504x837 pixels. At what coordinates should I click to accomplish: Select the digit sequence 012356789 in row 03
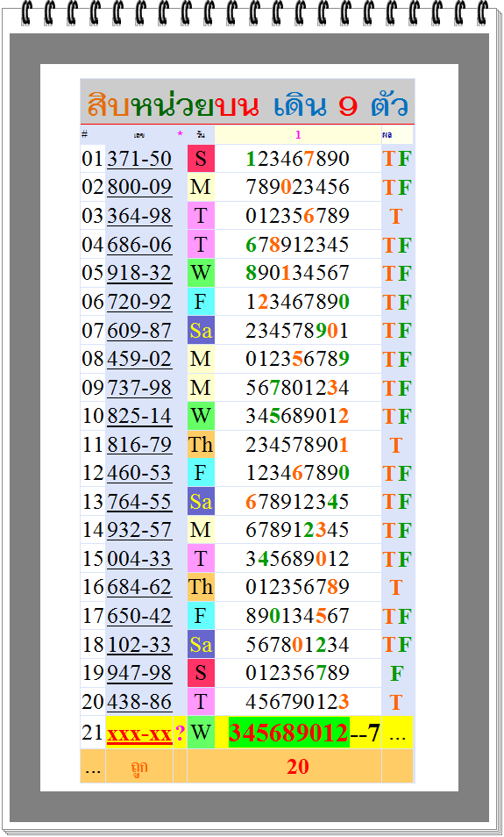click(x=297, y=216)
